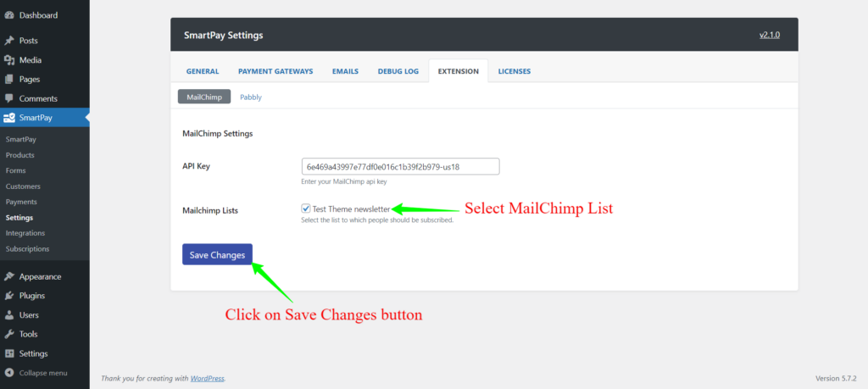The width and height of the screenshot is (868, 389).
Task: Select the EXTENSION tab
Action: [x=459, y=71]
